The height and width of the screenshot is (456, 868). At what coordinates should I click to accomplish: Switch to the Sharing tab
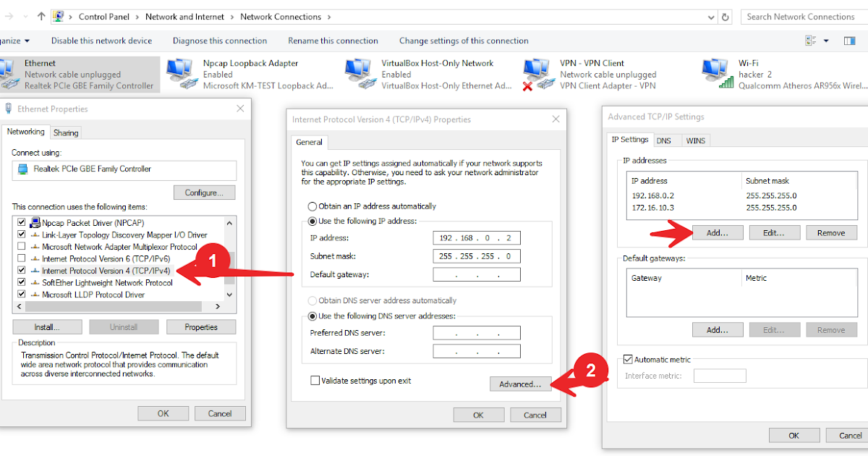[66, 132]
